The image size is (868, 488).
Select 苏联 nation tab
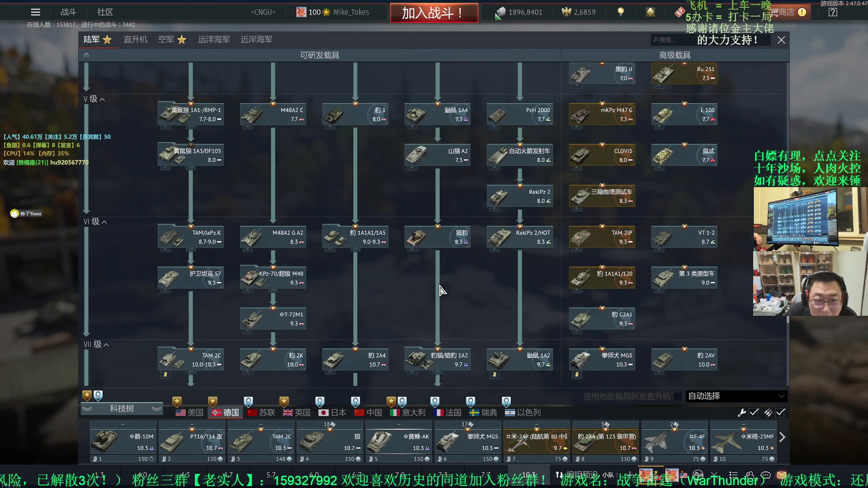coord(261,412)
